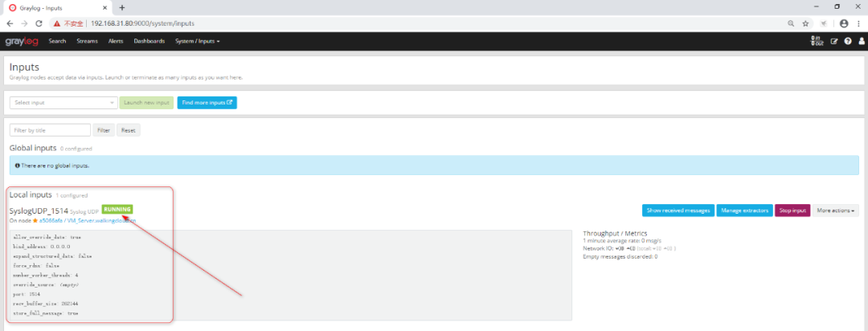Click the browser extension icon
The width and height of the screenshot is (868, 331).
click(x=824, y=24)
